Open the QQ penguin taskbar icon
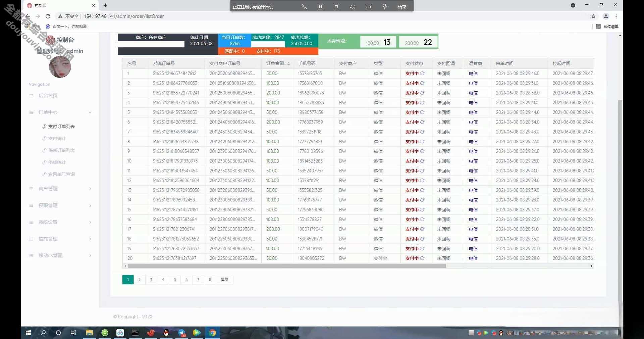644x339 pixels. (x=166, y=333)
